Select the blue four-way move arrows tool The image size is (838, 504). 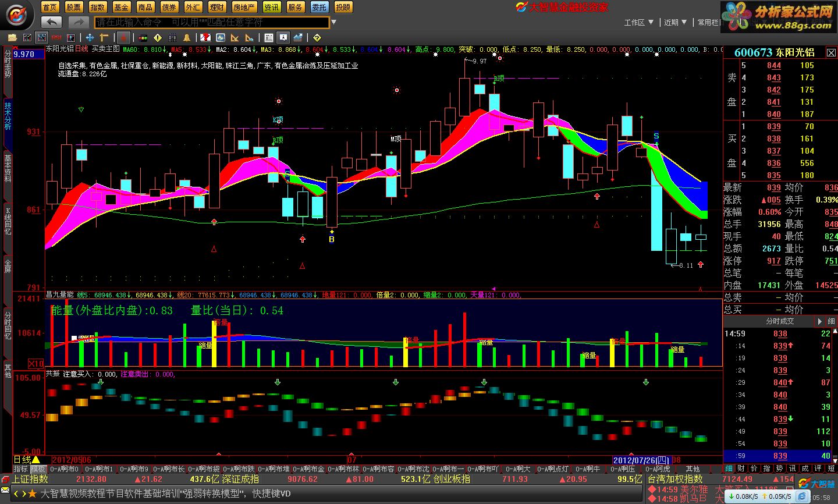point(90,38)
